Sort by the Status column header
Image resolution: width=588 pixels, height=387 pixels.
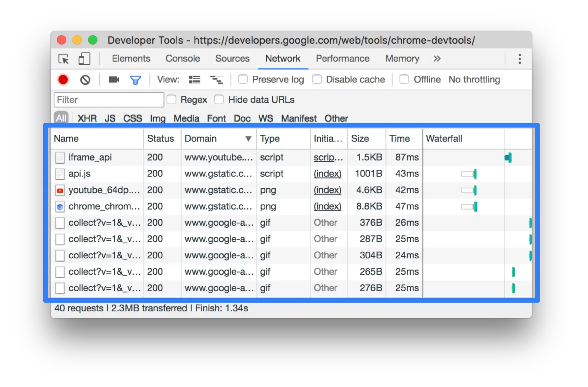pos(162,139)
